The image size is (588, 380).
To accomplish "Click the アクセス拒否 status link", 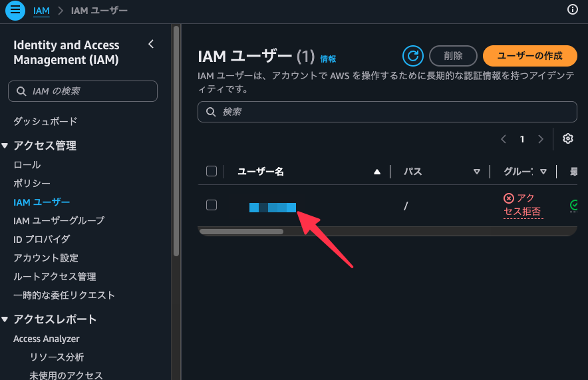I will (x=522, y=205).
